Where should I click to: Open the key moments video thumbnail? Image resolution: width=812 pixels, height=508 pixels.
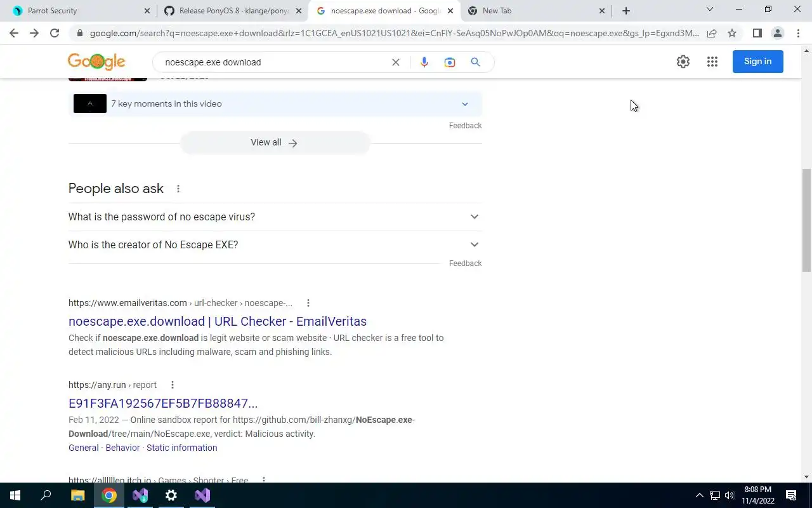(90, 104)
